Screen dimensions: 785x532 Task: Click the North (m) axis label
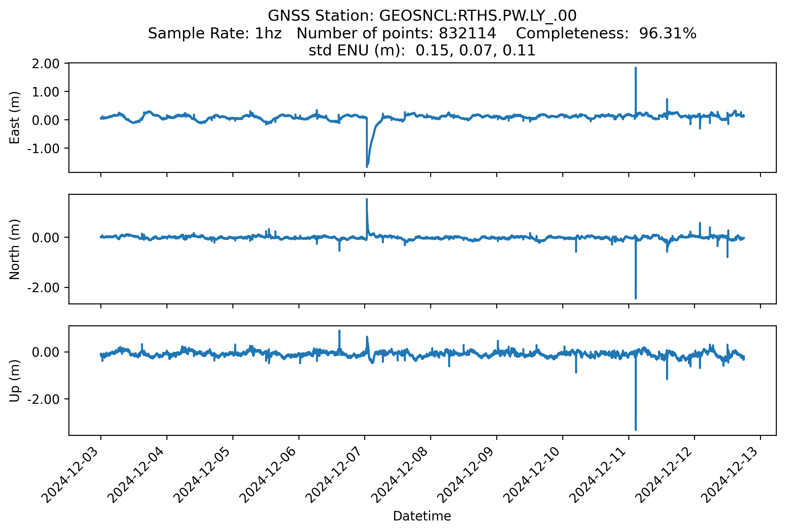(15, 249)
